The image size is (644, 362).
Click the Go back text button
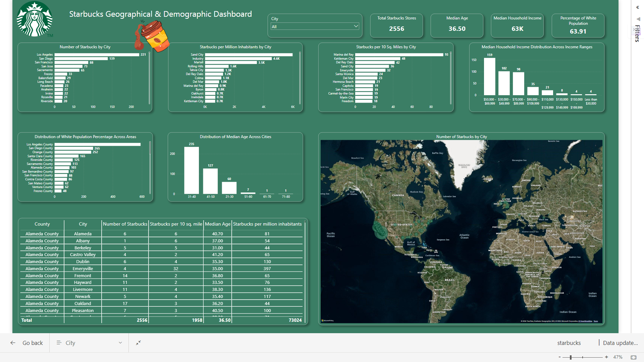[x=33, y=343]
